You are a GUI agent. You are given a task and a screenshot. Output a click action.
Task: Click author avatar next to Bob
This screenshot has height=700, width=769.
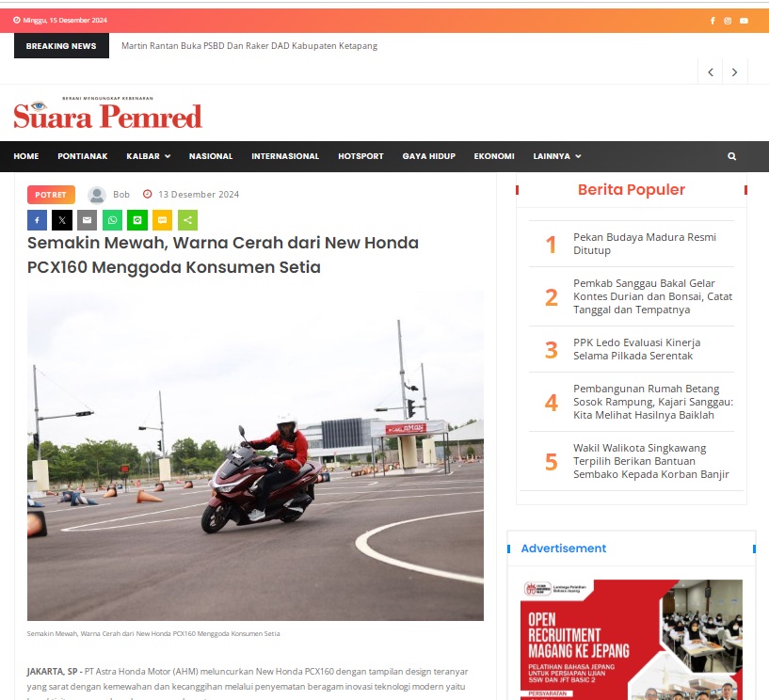pos(97,195)
